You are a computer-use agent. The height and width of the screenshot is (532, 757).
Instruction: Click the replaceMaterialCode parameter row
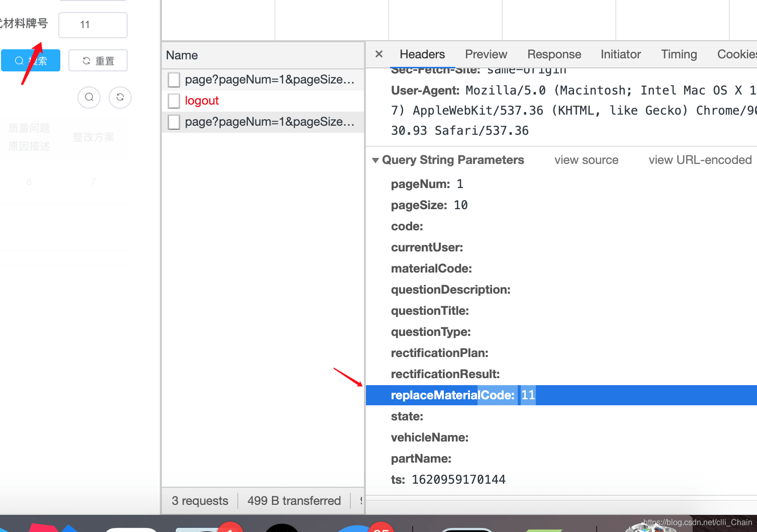561,395
